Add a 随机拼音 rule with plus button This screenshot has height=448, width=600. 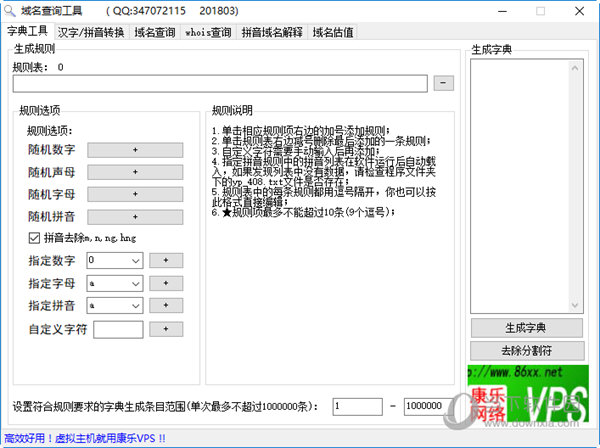pyautogui.click(x=135, y=217)
